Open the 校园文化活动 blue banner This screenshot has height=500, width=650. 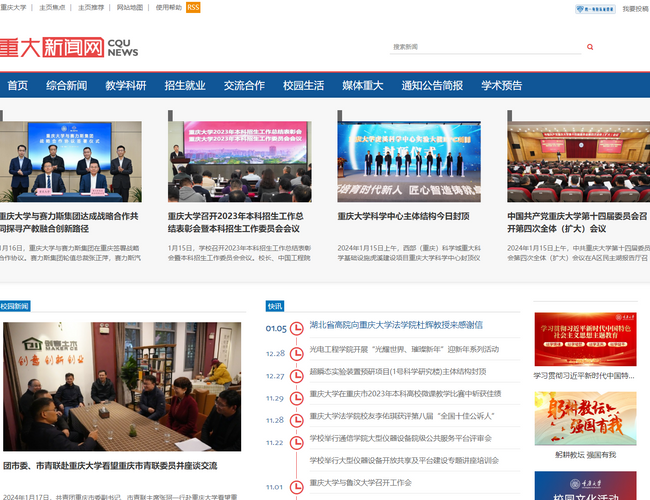[x=585, y=485]
